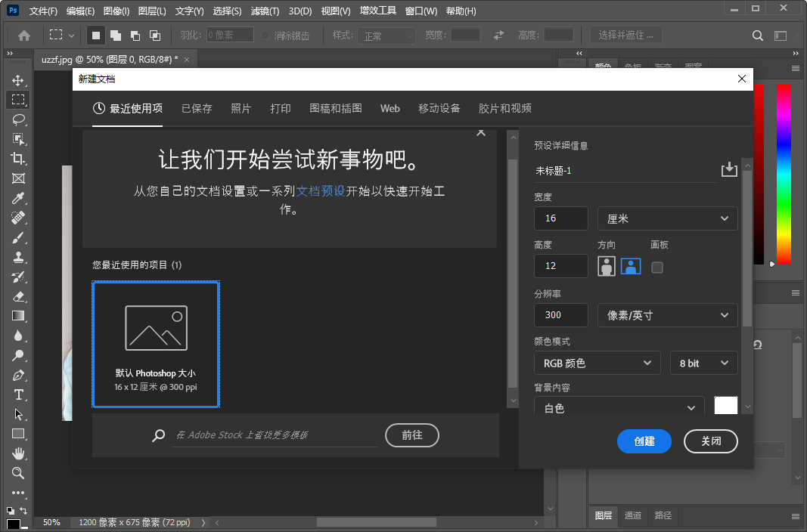The height and width of the screenshot is (532, 807).
Task: Choose Intersect with Selection mode
Action: point(155,36)
